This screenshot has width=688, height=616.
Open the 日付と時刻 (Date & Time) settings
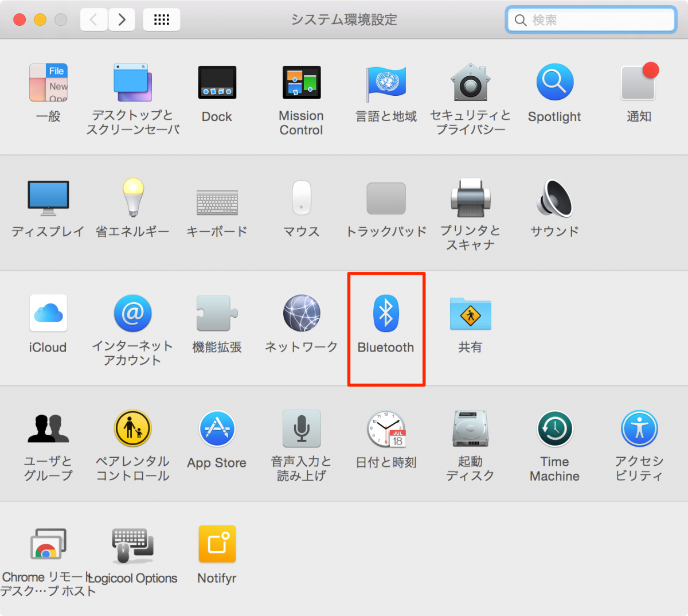[x=386, y=428]
